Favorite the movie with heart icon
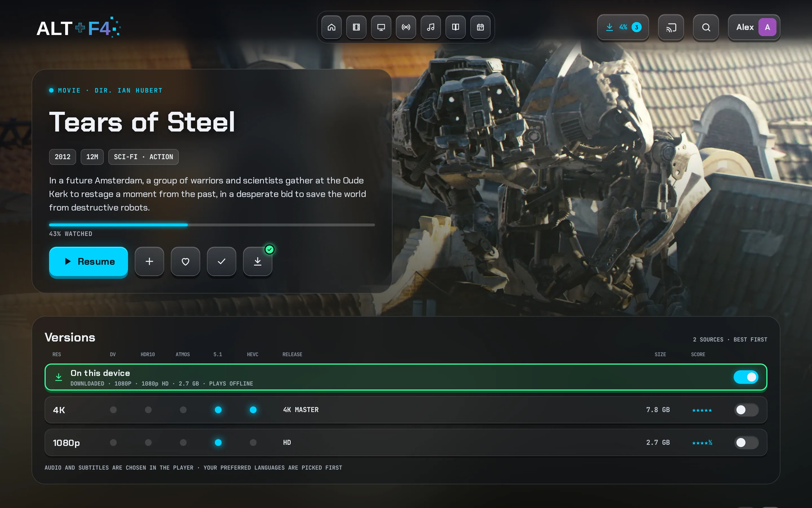This screenshot has height=508, width=812. [185, 261]
